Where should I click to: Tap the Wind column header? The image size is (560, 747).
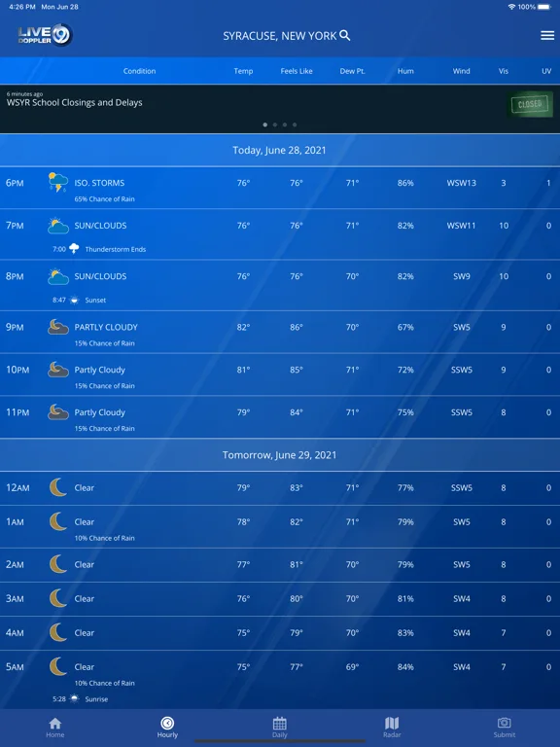(x=462, y=71)
